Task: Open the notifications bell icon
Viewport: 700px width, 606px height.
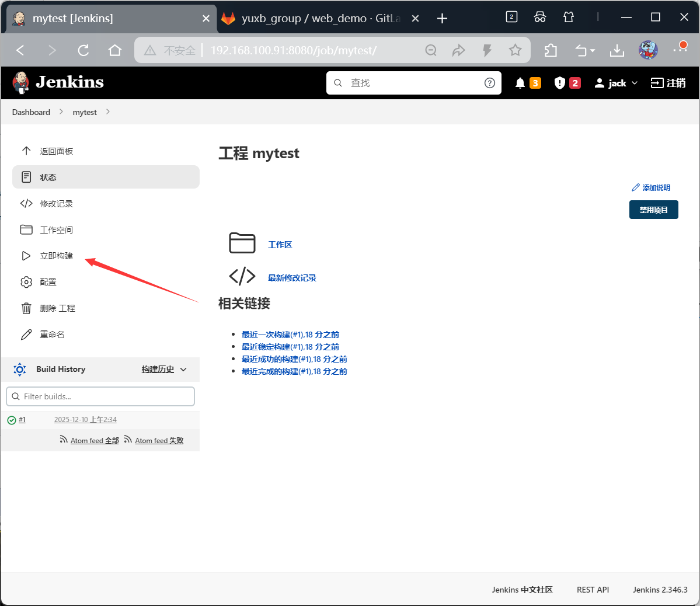Action: point(520,83)
